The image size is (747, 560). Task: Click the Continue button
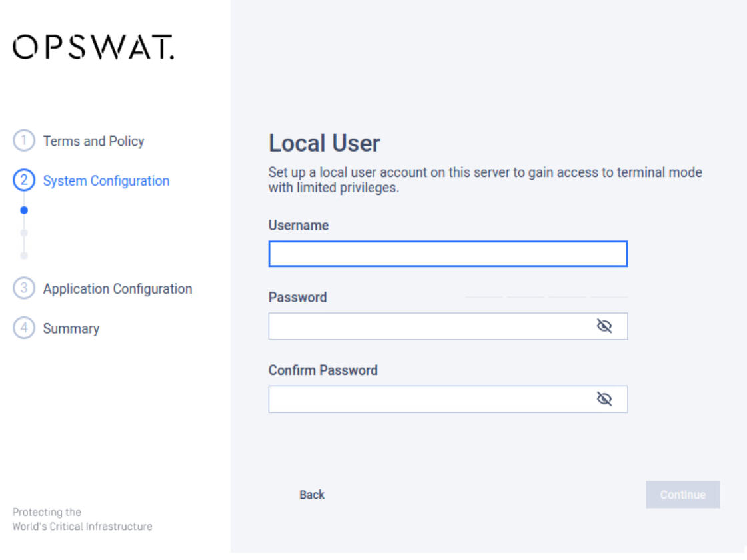click(682, 495)
